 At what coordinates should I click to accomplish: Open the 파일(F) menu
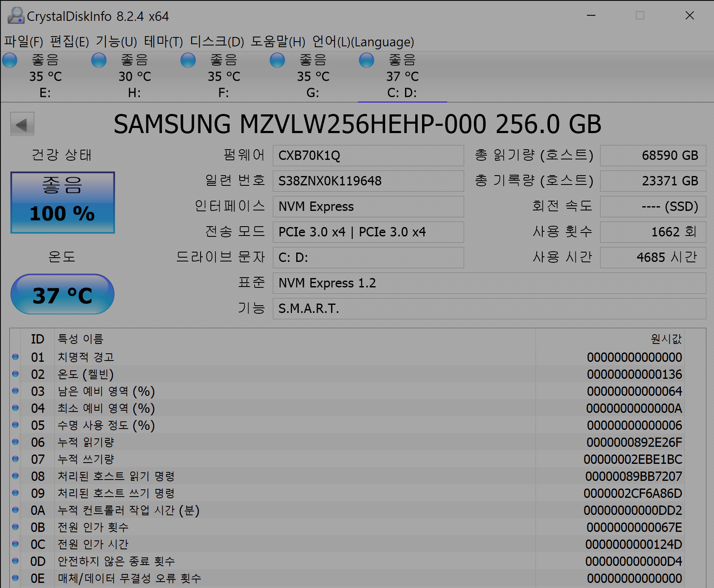pos(24,42)
